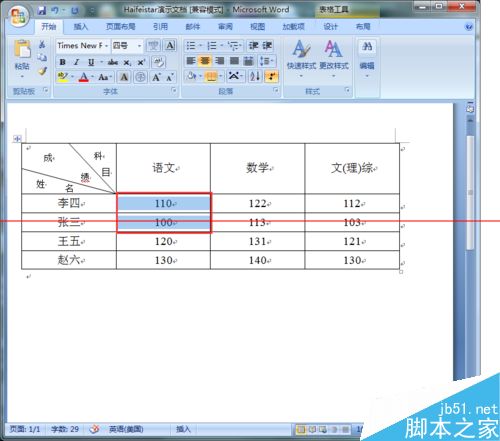Image resolution: width=500 pixels, height=441 pixels.
Task: Apply character shading
Action: [x=124, y=77]
